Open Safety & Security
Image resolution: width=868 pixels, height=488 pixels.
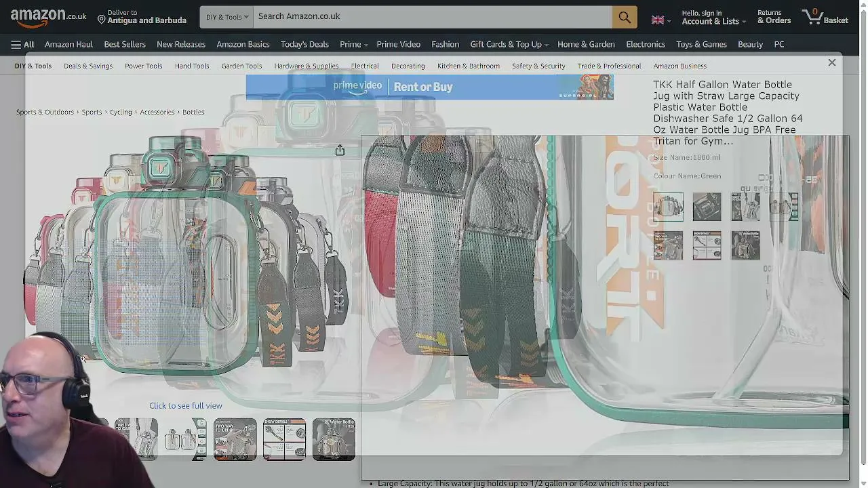click(538, 66)
